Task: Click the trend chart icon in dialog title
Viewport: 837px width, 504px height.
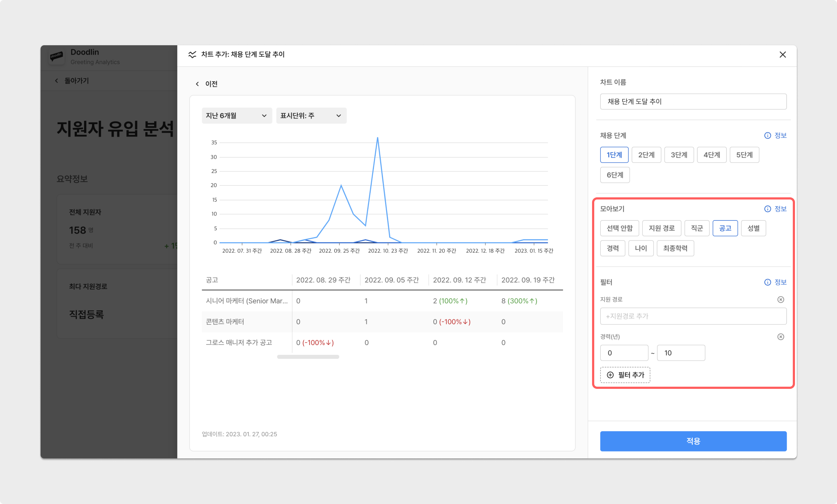Action: [x=192, y=54]
